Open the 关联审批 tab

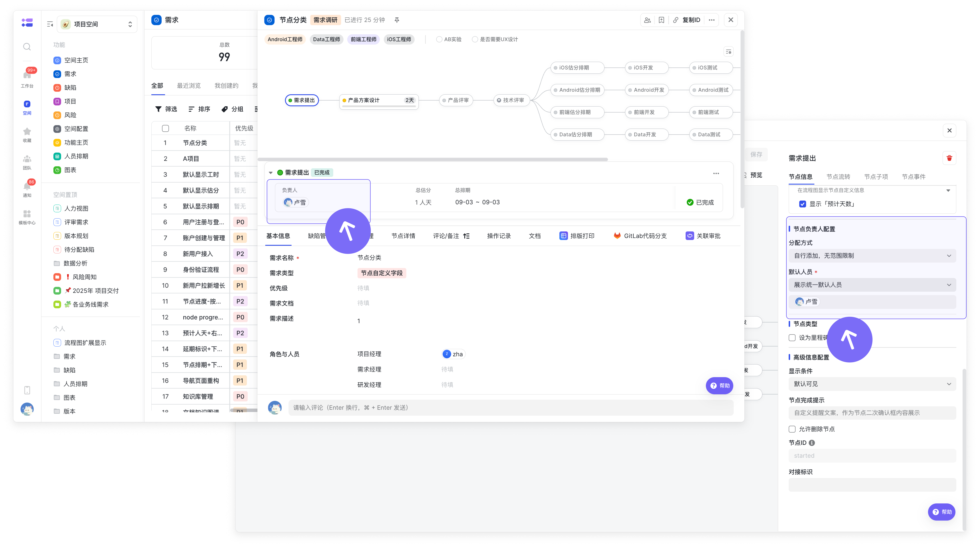(703, 236)
